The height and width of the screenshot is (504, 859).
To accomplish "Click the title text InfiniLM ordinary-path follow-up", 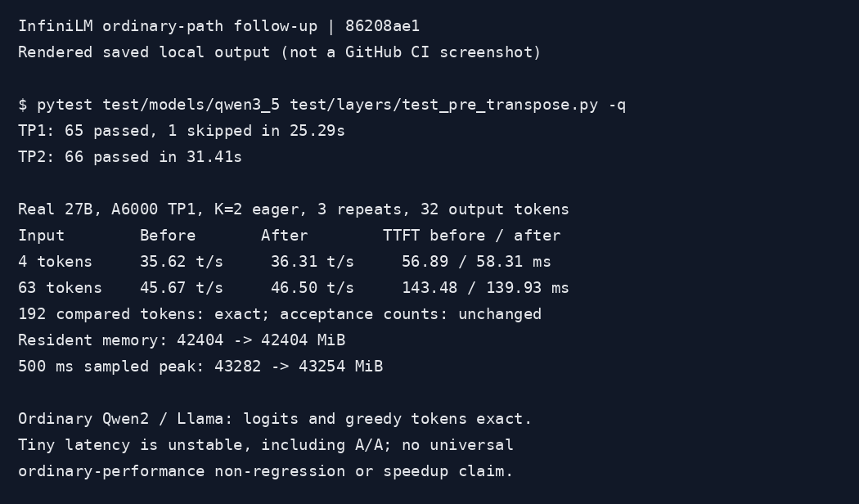I will [169, 27].
